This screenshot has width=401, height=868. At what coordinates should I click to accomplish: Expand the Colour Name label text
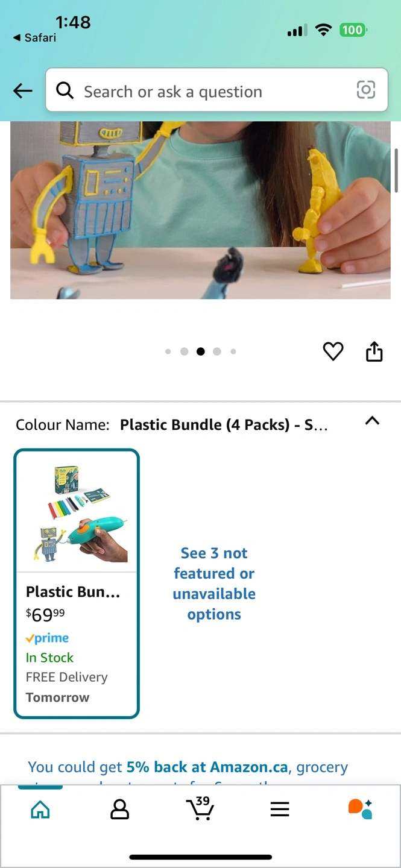point(63,425)
